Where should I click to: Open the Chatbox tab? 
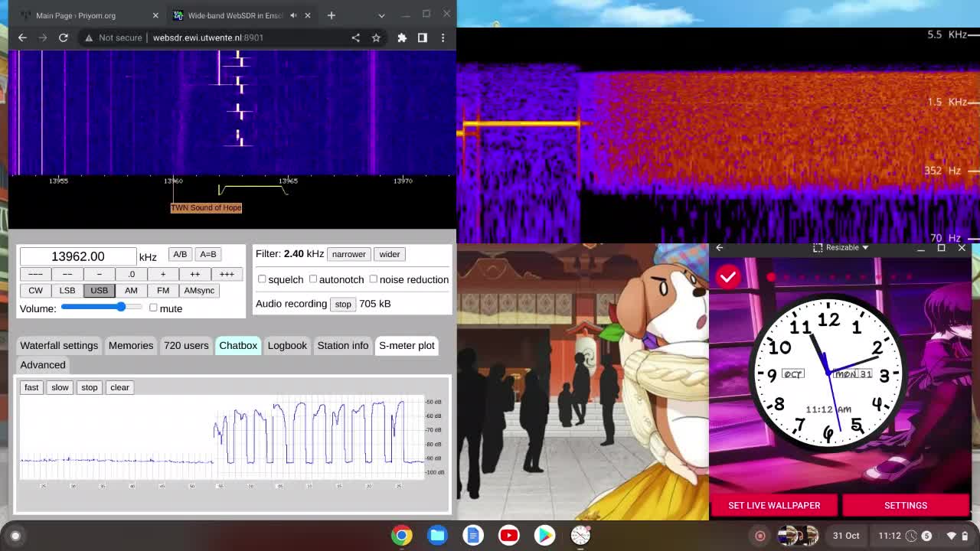click(238, 345)
